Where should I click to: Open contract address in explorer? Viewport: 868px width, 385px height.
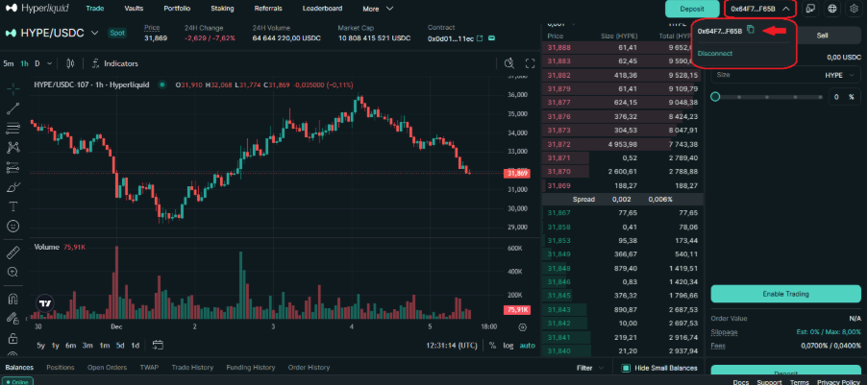(480, 38)
